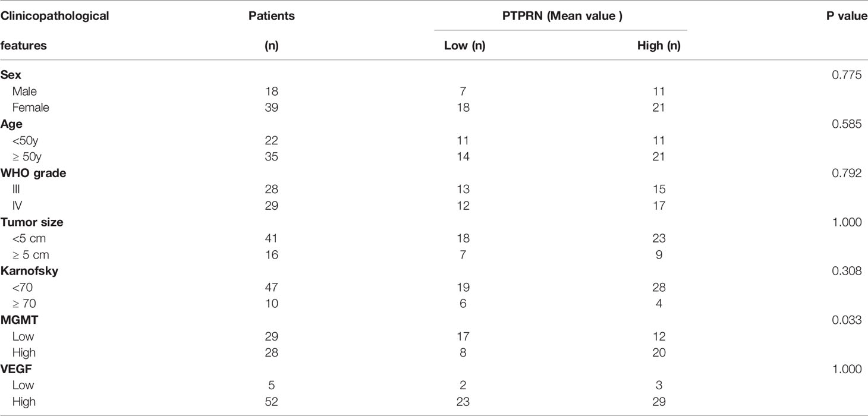868x416 pixels.
Task: Click the Karnofsky row heading
Action: tap(27, 271)
